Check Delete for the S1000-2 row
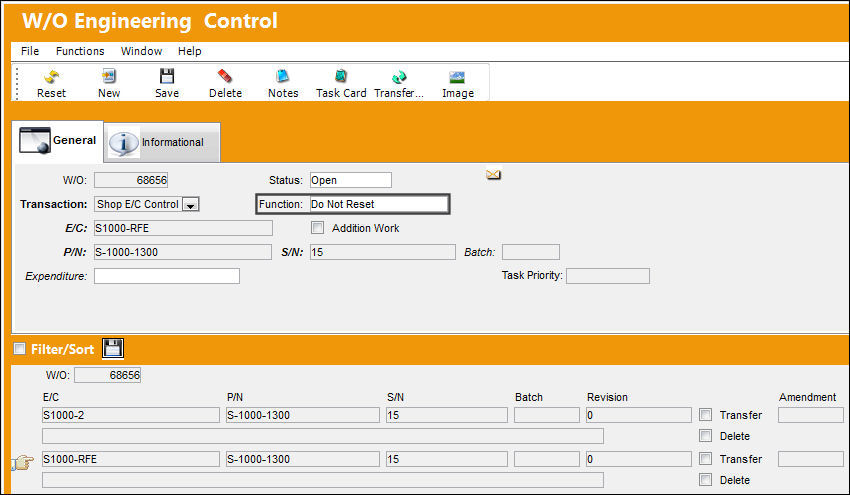The image size is (850, 495). 705,435
